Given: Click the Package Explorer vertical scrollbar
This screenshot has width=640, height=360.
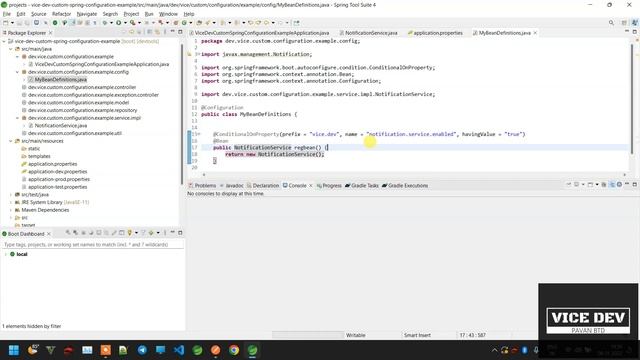Looking at the screenshot, I should tap(182, 114).
